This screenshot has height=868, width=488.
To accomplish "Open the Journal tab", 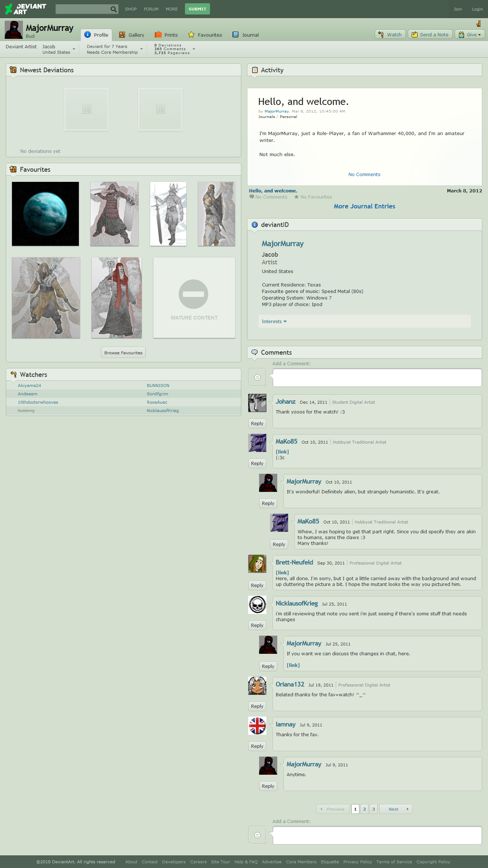I will coord(246,35).
